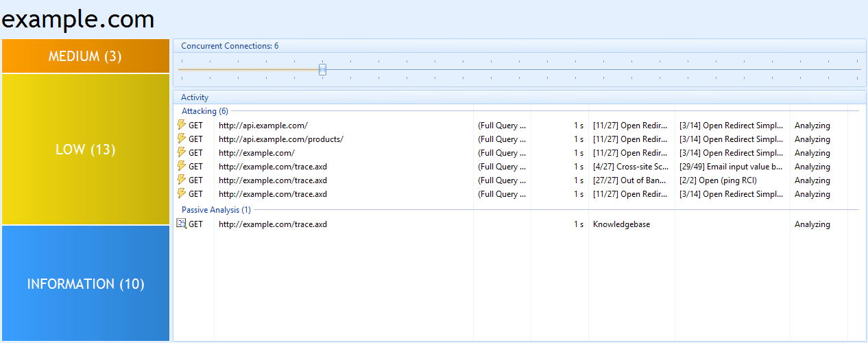868x343 pixels.
Task: Select the Concurrent Connections: 6 panel header
Action: (230, 46)
